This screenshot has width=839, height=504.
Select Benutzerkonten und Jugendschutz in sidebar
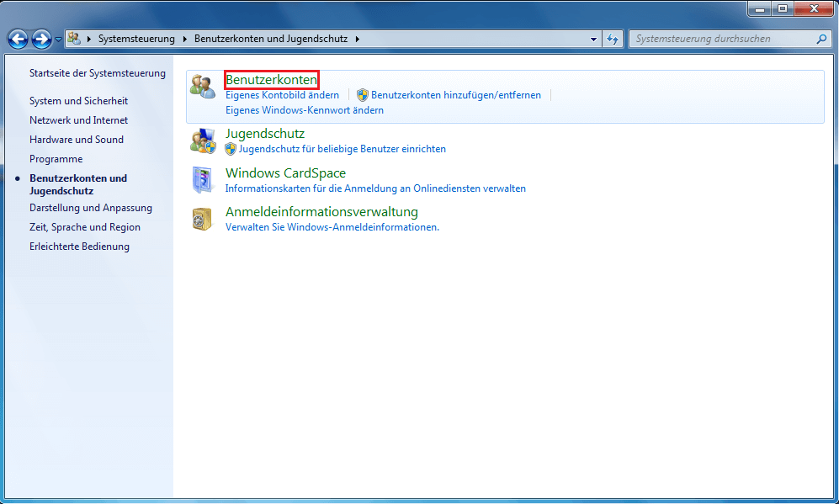78,184
